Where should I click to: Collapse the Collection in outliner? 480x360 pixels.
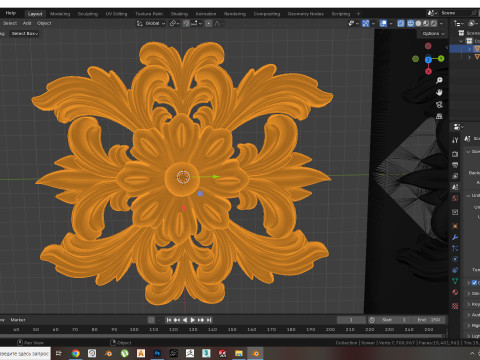point(461,41)
